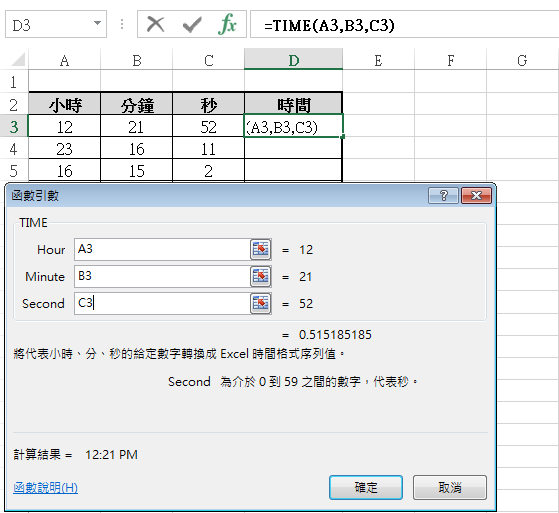Click the 函數引數 dialog title bar

click(217, 195)
